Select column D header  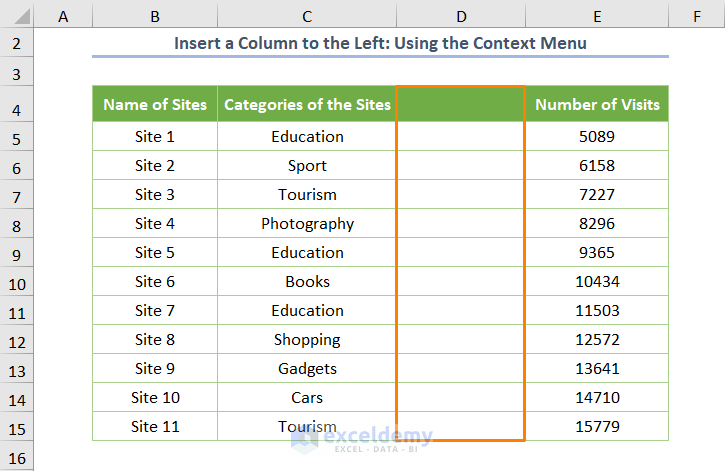click(x=461, y=16)
